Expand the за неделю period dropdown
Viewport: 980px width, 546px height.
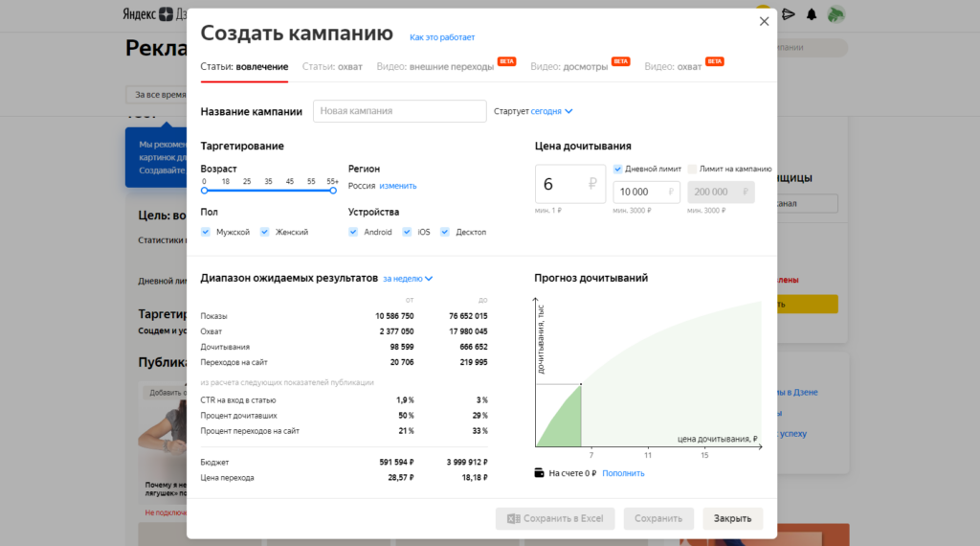(408, 279)
